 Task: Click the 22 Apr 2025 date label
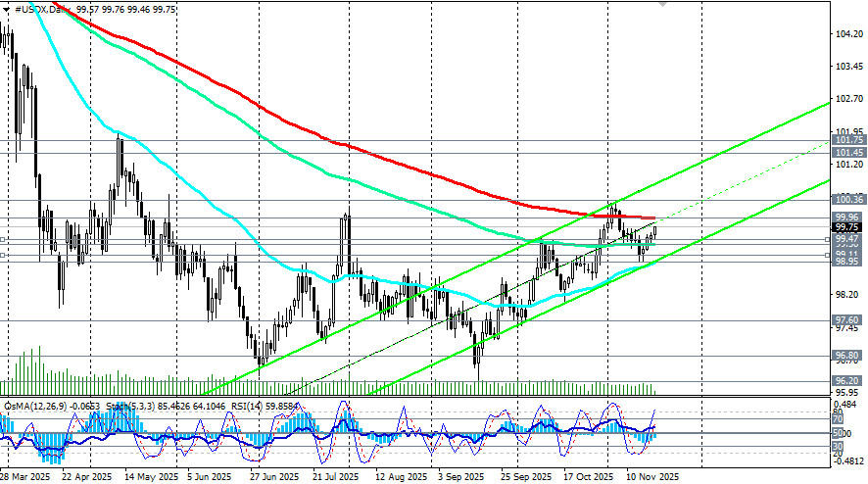[86, 477]
